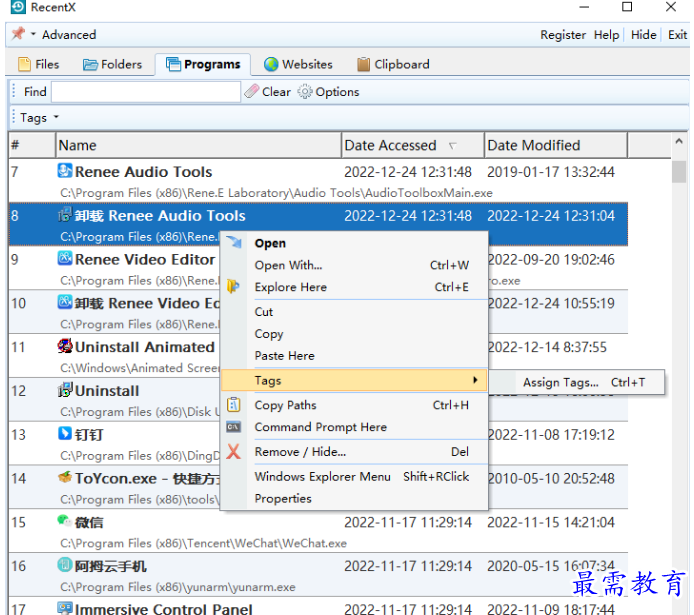Sort by Date Modified column header
Viewport: 694px width, 615px height.
click(x=556, y=145)
